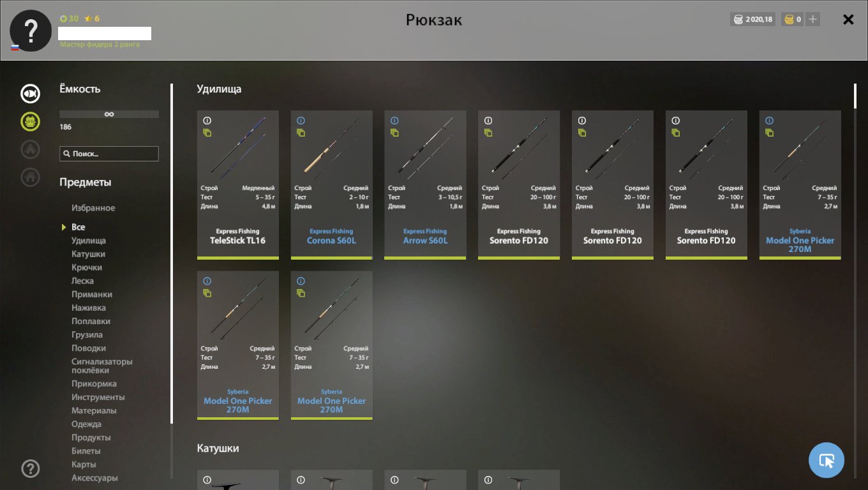Viewport: 868px width, 490px height.
Task: Open the Аксессуары category
Action: tap(94, 478)
